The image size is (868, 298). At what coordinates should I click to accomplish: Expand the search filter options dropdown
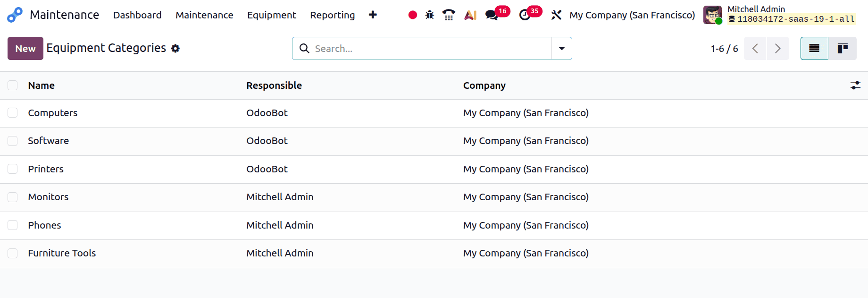(x=562, y=48)
